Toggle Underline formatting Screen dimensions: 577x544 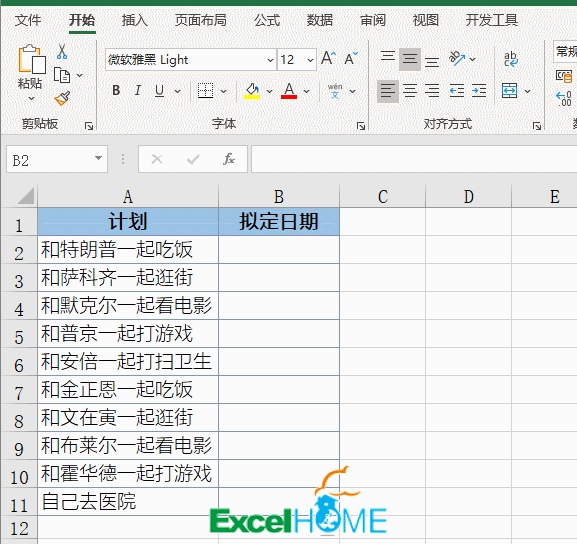[x=159, y=90]
